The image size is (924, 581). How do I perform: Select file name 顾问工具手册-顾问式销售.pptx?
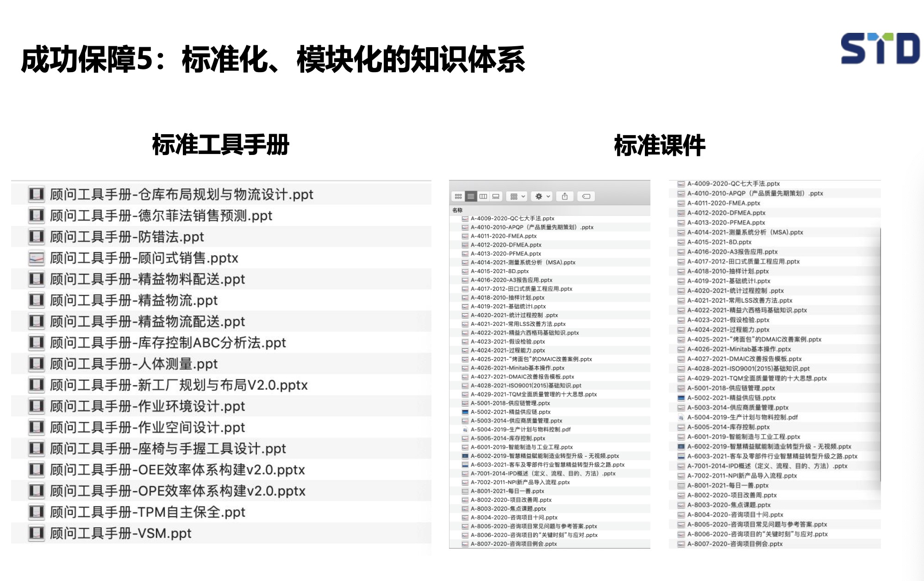[144, 258]
